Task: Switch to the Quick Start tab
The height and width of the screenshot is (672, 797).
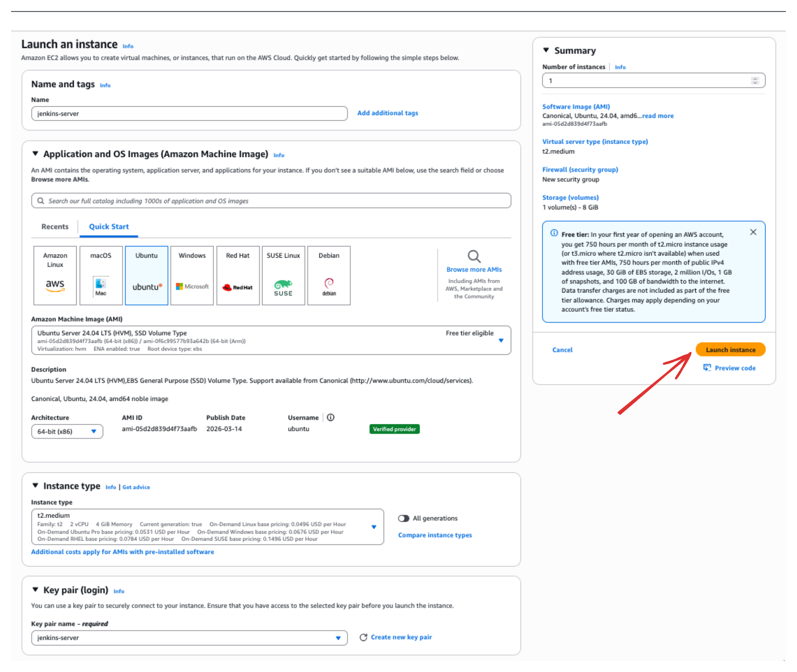Action: coord(109,227)
